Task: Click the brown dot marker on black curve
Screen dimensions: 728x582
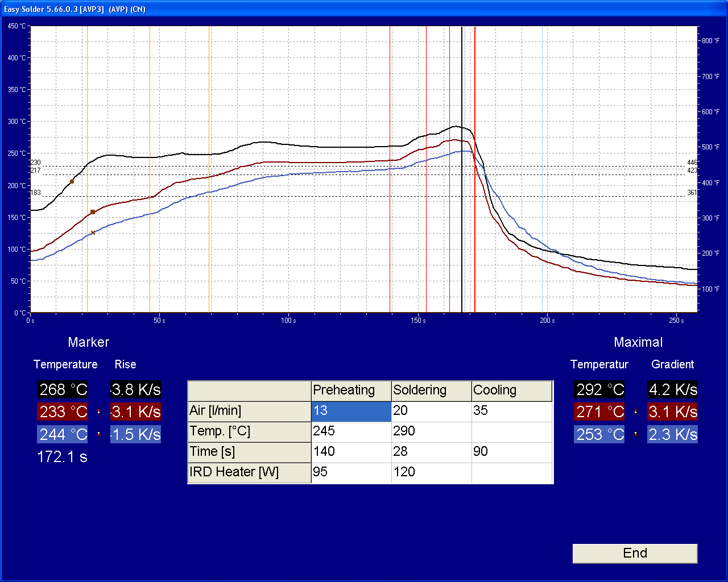Action: [x=72, y=181]
